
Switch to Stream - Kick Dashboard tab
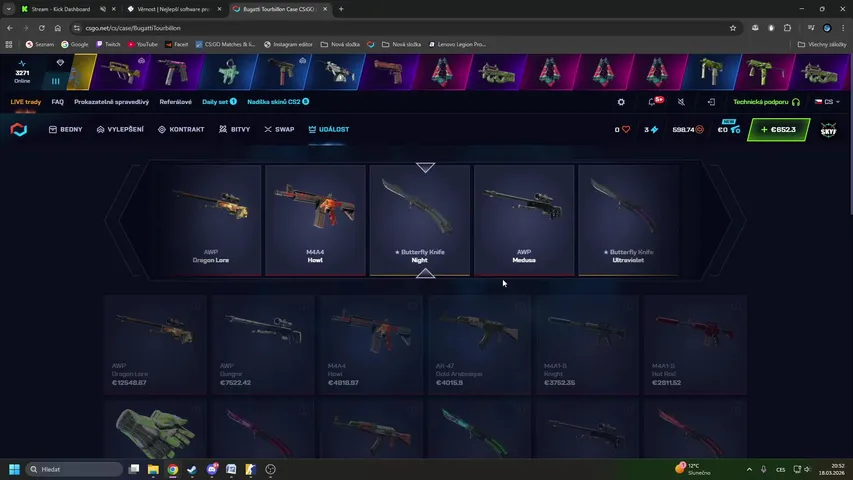[x=60, y=9]
